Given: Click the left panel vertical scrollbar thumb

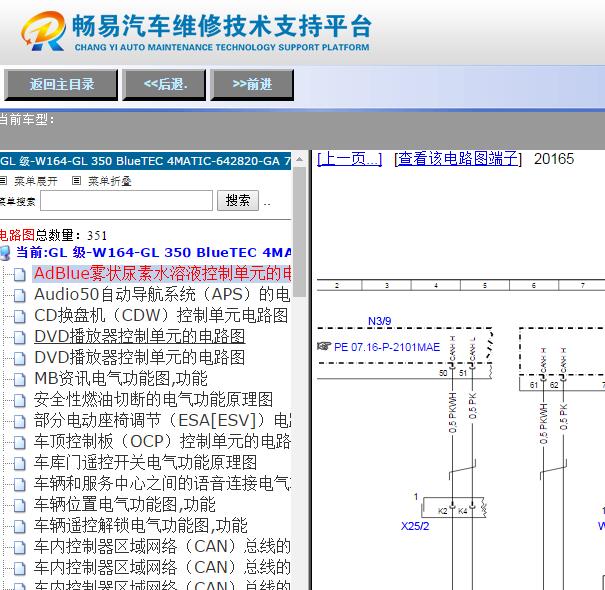Looking at the screenshot, I should point(299,232).
